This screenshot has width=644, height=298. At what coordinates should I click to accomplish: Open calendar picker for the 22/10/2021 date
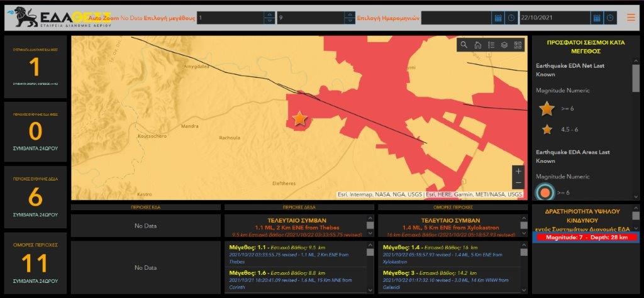click(x=596, y=18)
